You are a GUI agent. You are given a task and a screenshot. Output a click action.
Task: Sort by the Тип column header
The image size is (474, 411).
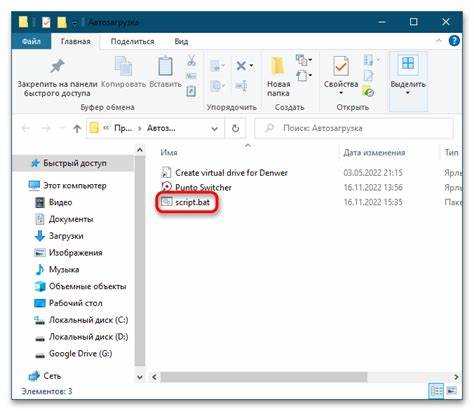[x=451, y=153]
